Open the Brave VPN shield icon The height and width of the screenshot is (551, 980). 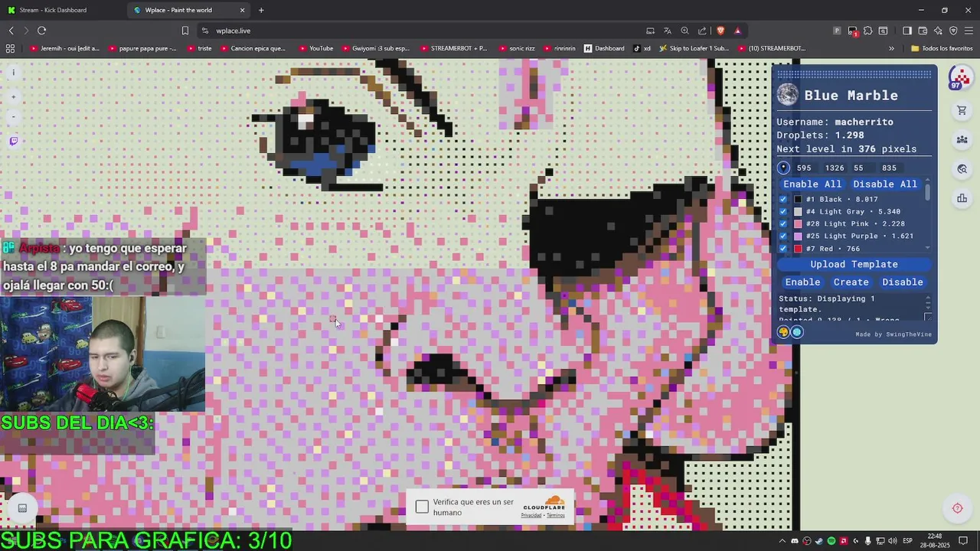click(x=953, y=31)
